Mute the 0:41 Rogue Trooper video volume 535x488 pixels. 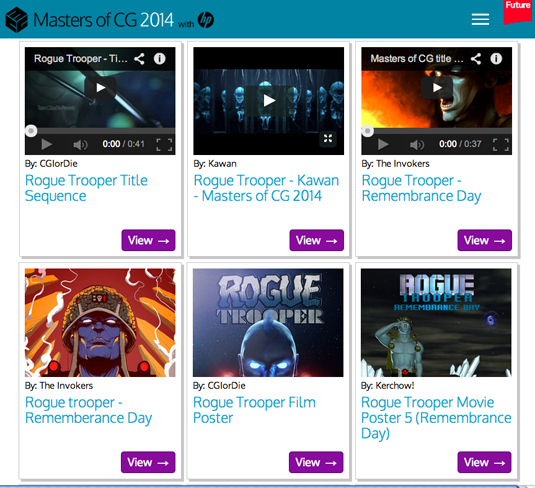pyautogui.click(x=81, y=145)
